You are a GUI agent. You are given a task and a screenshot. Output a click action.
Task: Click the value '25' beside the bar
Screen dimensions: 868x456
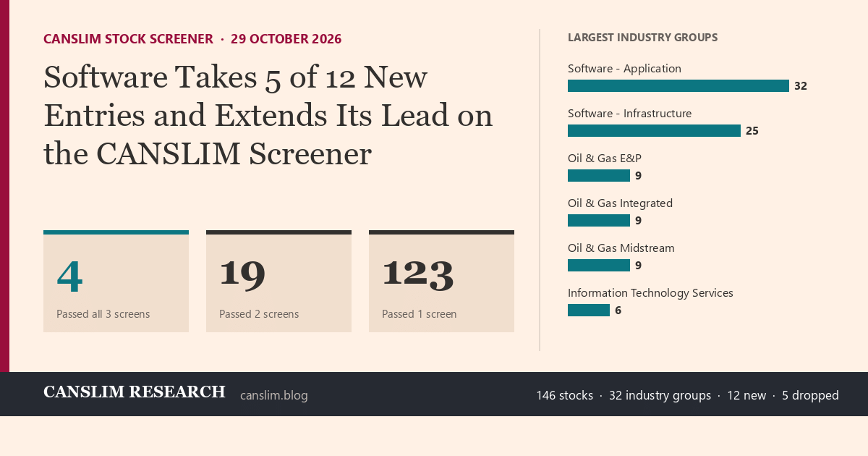point(752,131)
